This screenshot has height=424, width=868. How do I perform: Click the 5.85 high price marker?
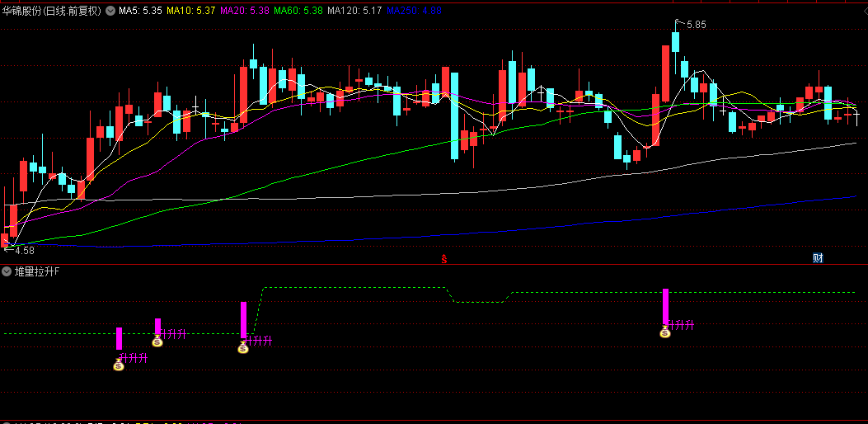(691, 25)
